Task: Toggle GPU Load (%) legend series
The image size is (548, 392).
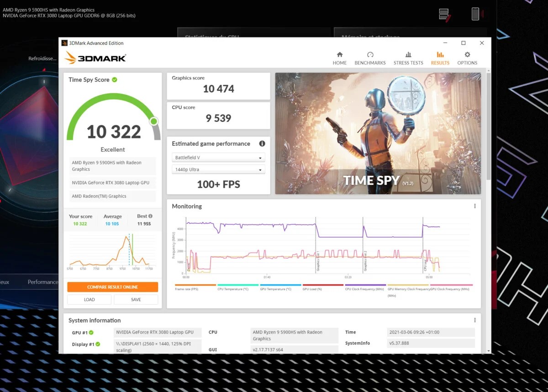Action: [x=323, y=287]
